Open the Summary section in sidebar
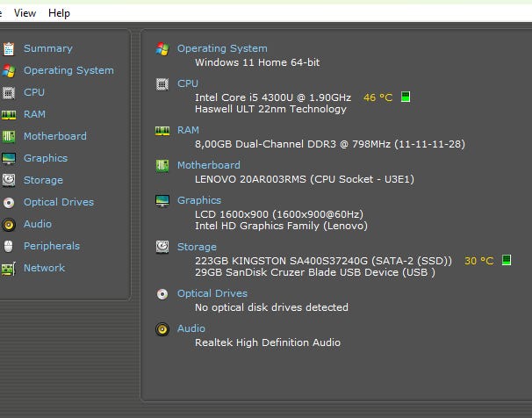Image resolution: width=532 pixels, height=418 pixels. click(x=47, y=48)
